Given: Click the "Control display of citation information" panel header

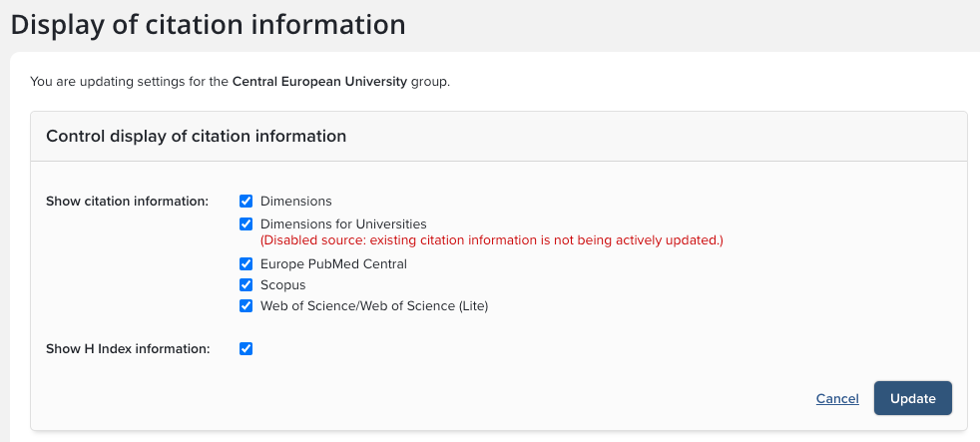Looking at the screenshot, I should (x=196, y=136).
